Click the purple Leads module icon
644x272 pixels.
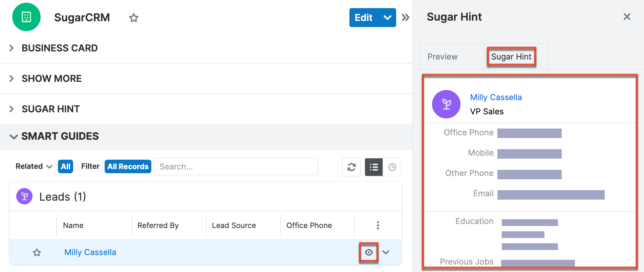coord(24,196)
